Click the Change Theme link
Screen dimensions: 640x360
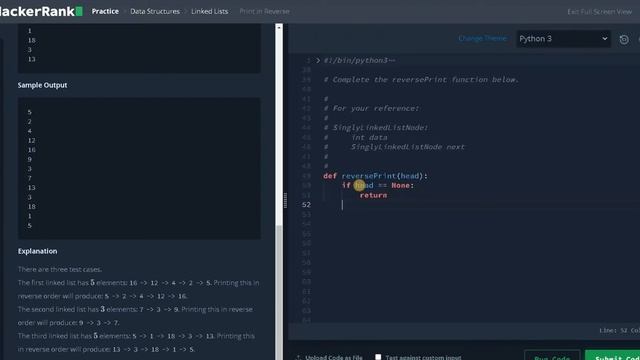coord(482,38)
